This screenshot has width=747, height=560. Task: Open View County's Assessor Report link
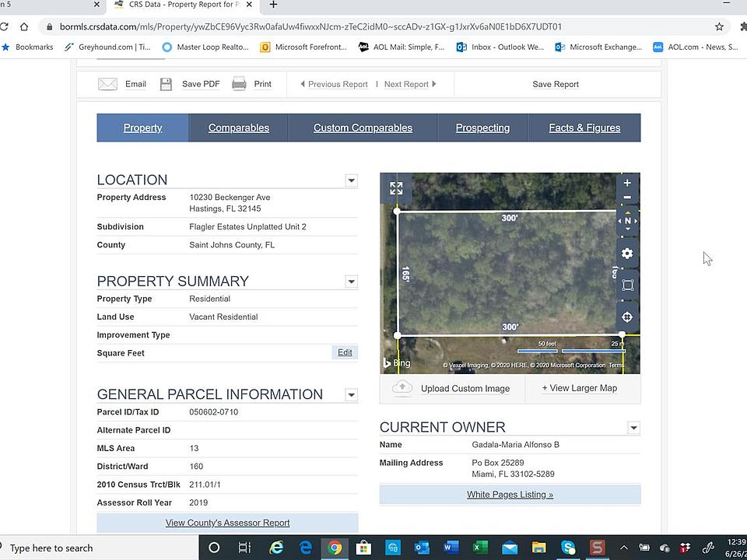(228, 523)
